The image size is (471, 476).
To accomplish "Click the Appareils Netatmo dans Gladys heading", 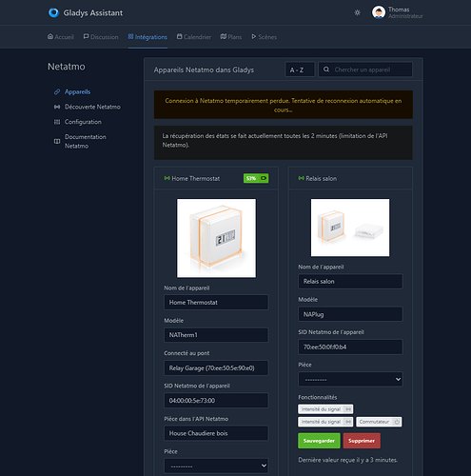I will coord(204,69).
